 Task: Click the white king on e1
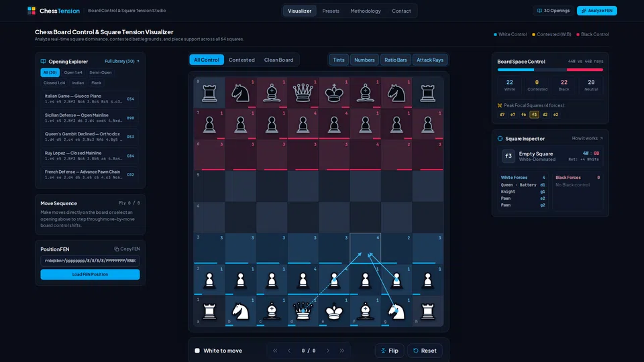[334, 312]
